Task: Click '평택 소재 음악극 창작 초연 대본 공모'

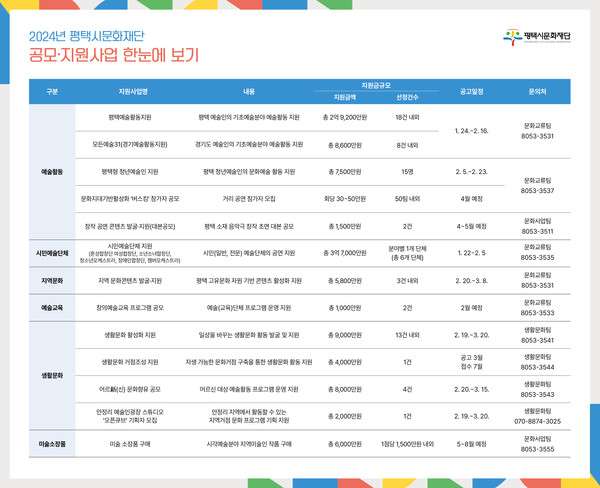Action: pyautogui.click(x=249, y=226)
